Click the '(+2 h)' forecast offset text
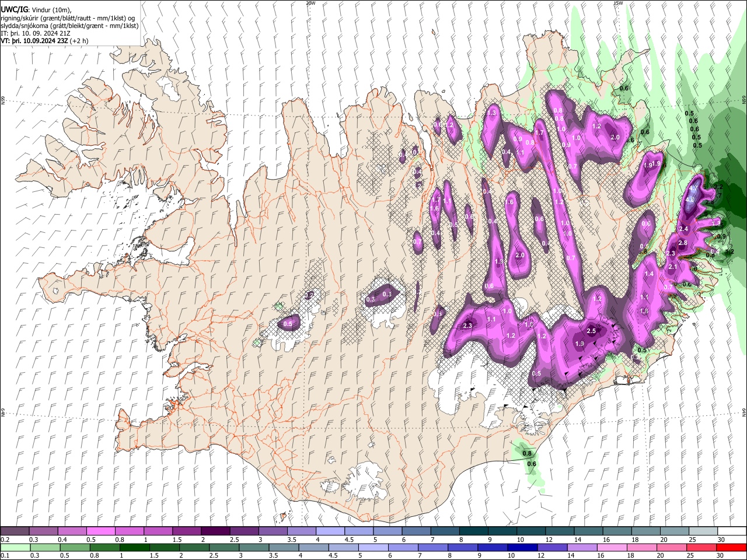This screenshot has height=560, width=747. (79, 41)
